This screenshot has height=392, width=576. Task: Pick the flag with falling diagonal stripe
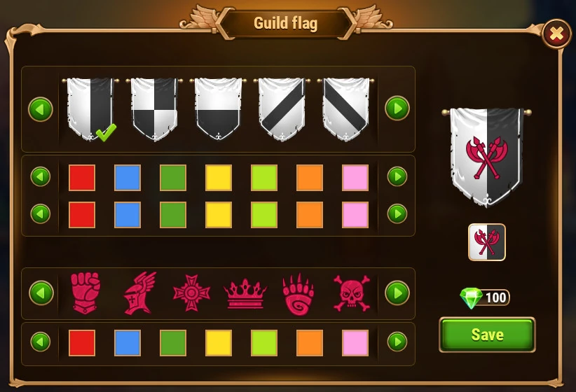click(x=345, y=109)
